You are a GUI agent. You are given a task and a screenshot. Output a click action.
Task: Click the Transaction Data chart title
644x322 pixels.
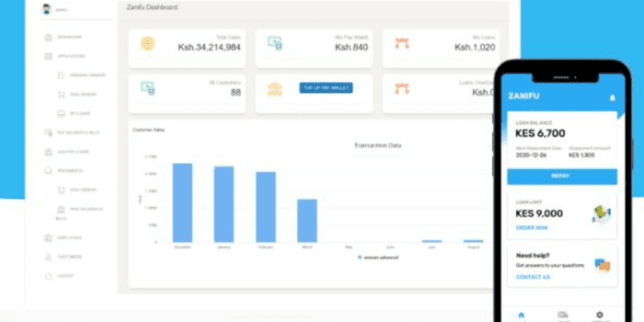(378, 145)
